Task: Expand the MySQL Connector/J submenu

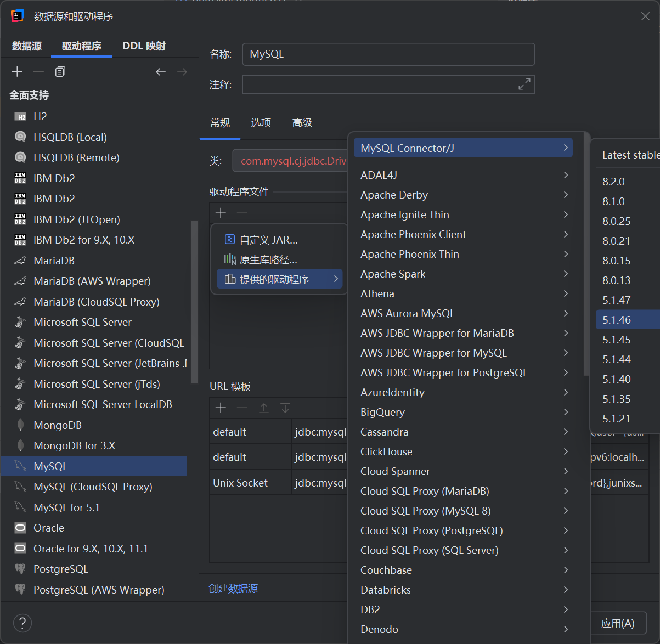Action: (463, 148)
